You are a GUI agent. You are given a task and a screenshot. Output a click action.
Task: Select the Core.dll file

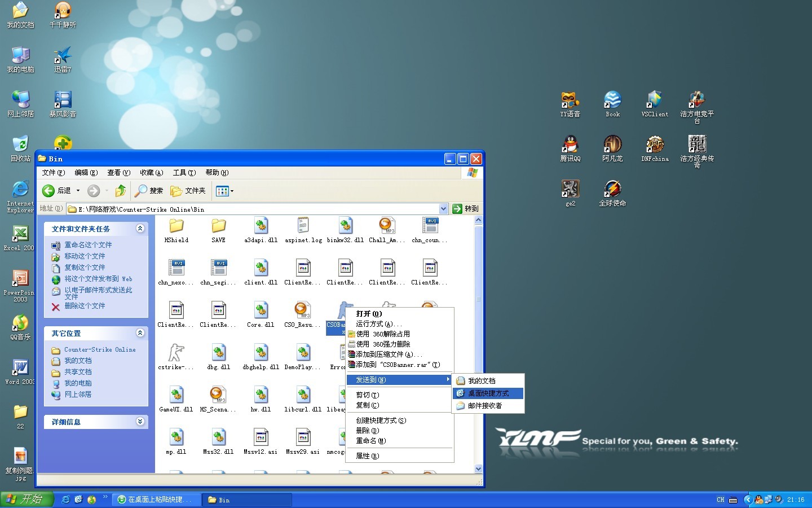coord(261,315)
